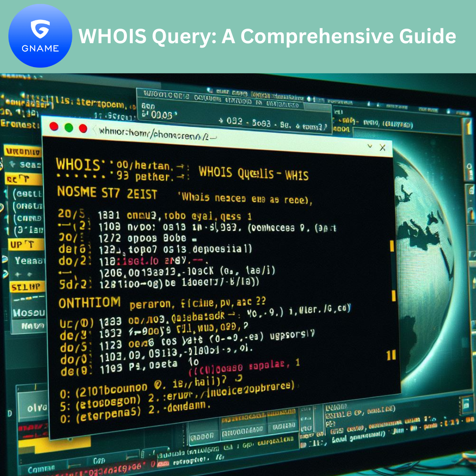Viewport: 476px width, 476px height.
Task: Select the "ONTHTIOM" section heading
Action: tap(89, 303)
